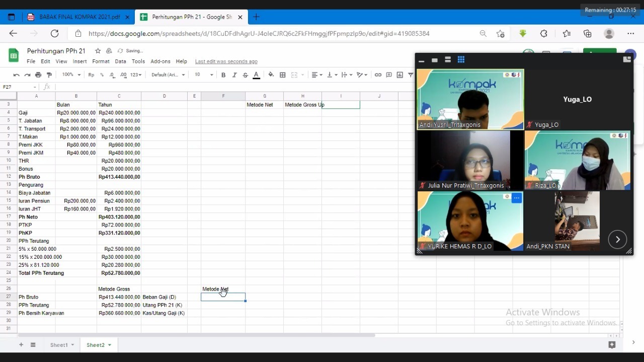The width and height of the screenshot is (644, 362).
Task: Open the 100% zoom level dropdown
Action: 71,75
